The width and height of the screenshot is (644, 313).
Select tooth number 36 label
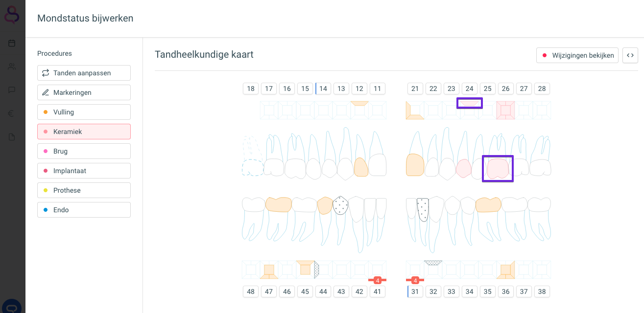[x=506, y=291]
